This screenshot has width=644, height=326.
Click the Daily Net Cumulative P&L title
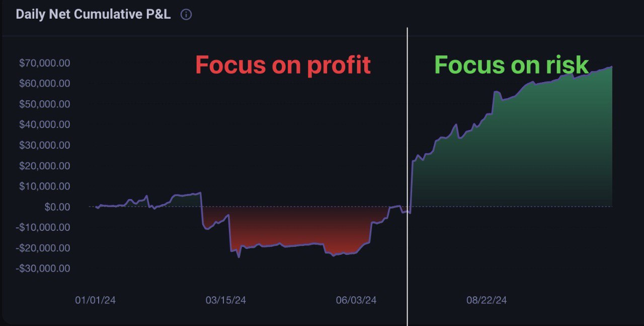93,15
